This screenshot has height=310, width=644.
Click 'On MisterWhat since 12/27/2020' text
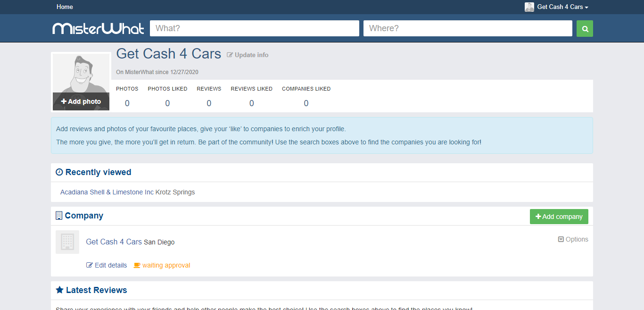(157, 72)
